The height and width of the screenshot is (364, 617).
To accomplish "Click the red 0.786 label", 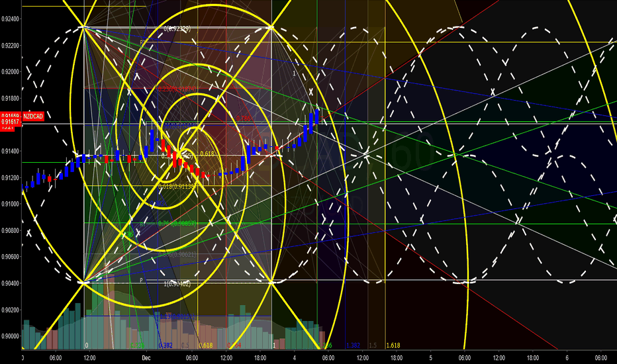I will pyautogui.click(x=243, y=118).
